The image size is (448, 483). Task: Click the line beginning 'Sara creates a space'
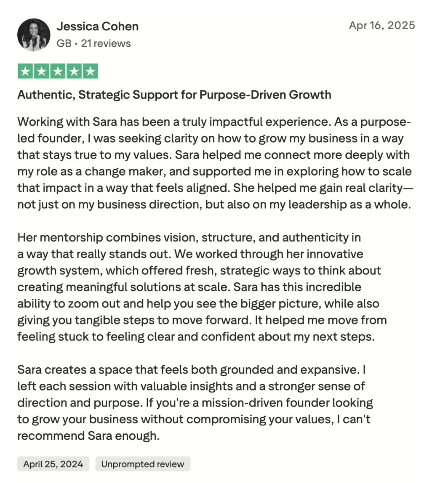(192, 370)
